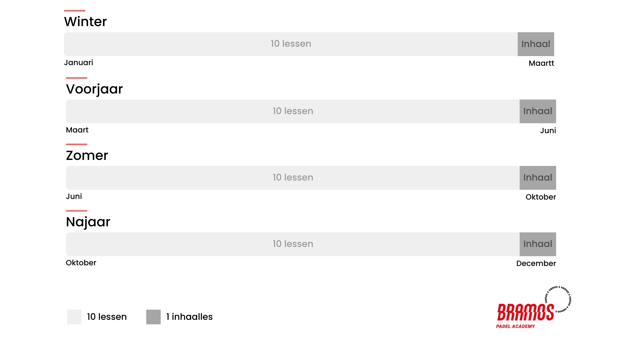This screenshot has height=344, width=644.
Task: Select the Zomer 10 lessen bar
Action: click(x=292, y=178)
